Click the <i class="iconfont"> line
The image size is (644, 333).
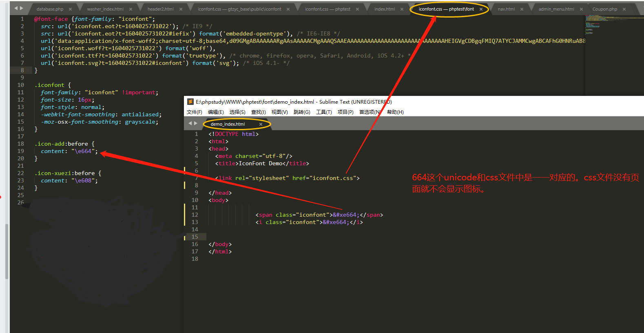pyautogui.click(x=309, y=222)
